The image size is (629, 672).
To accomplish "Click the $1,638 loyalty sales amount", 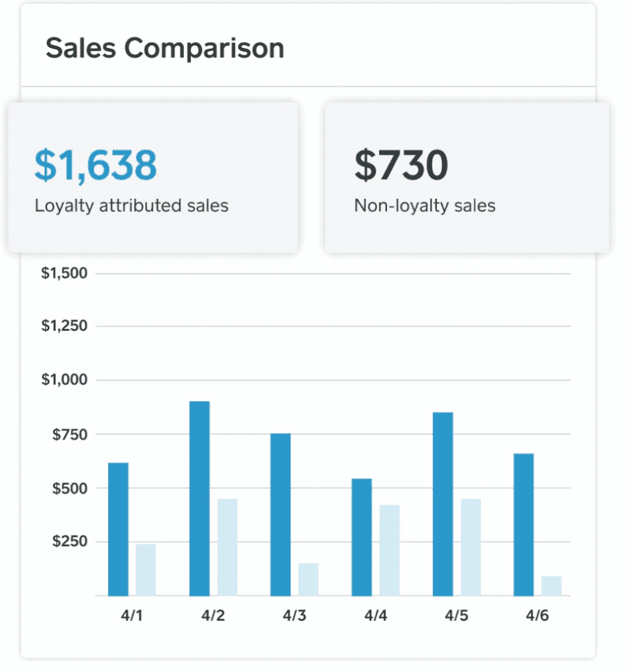I will (96, 165).
